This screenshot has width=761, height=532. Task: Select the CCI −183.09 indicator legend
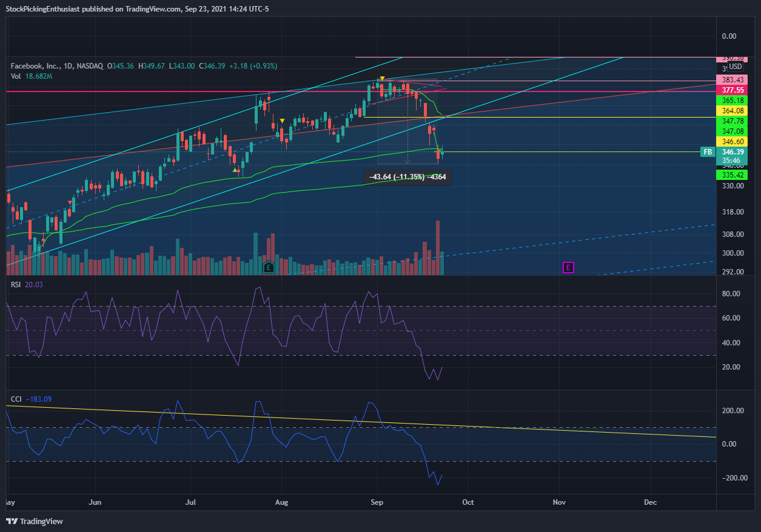point(31,399)
